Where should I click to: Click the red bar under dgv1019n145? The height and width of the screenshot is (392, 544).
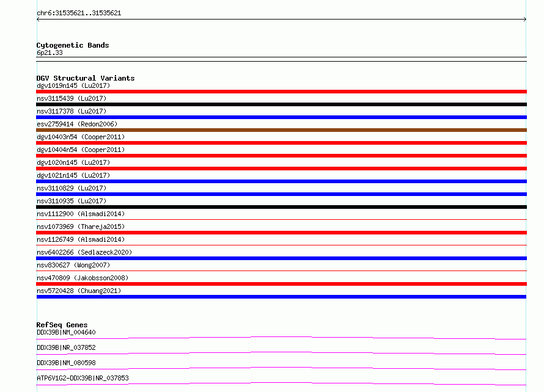pyautogui.click(x=281, y=92)
